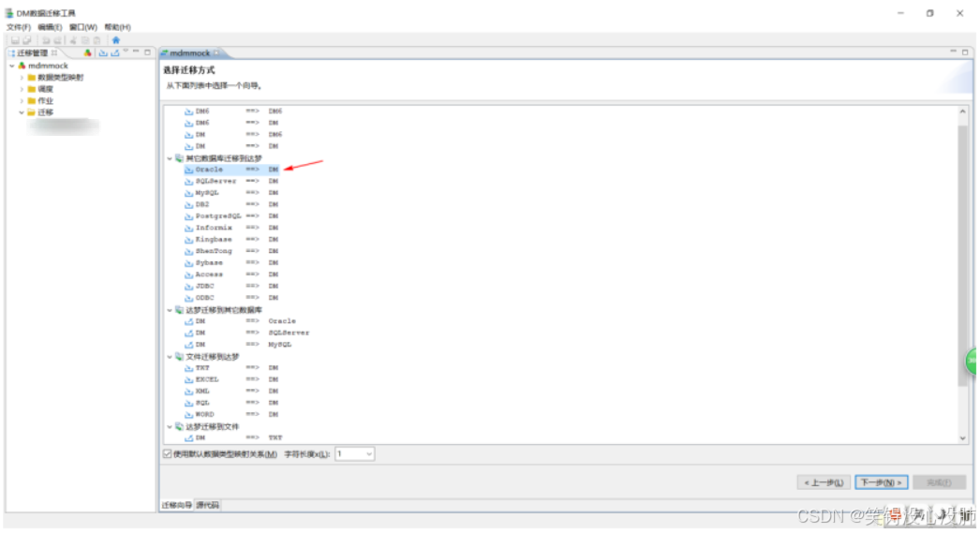Select the 数据类型映射 tree item label
980x533 pixels.
[60, 78]
